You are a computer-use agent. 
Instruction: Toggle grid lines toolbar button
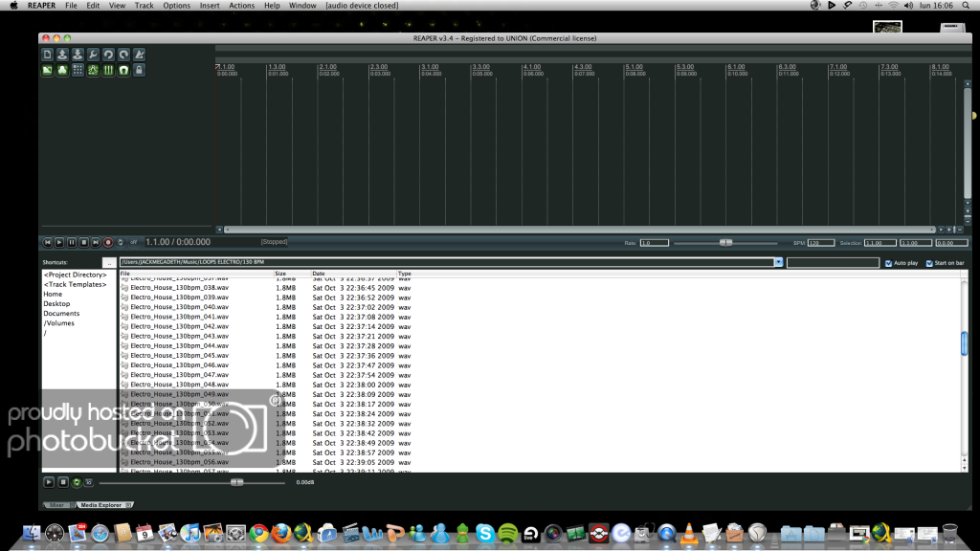point(108,70)
